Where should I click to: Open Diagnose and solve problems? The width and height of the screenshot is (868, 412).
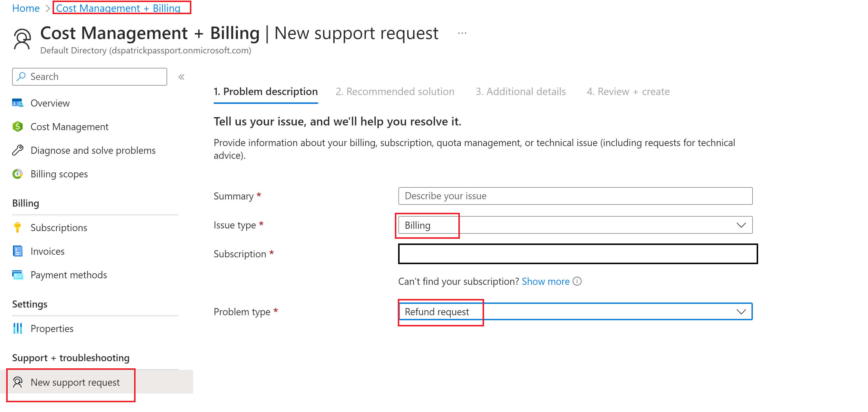(93, 150)
